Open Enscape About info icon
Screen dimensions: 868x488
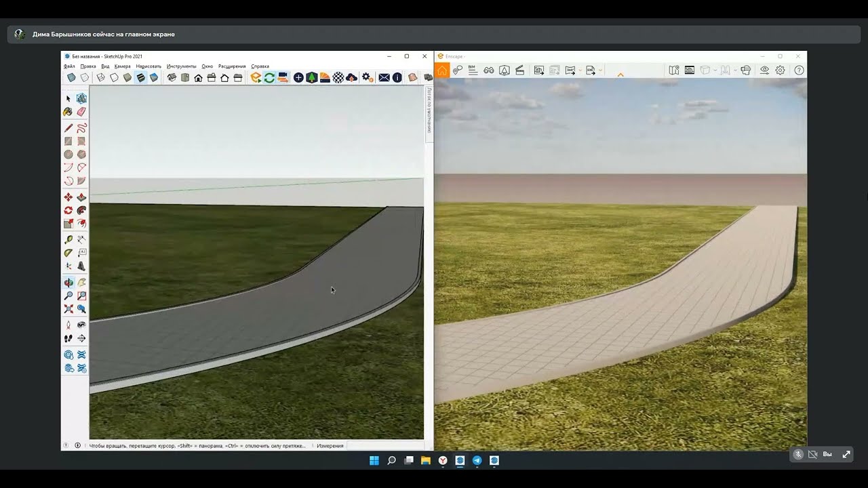397,78
